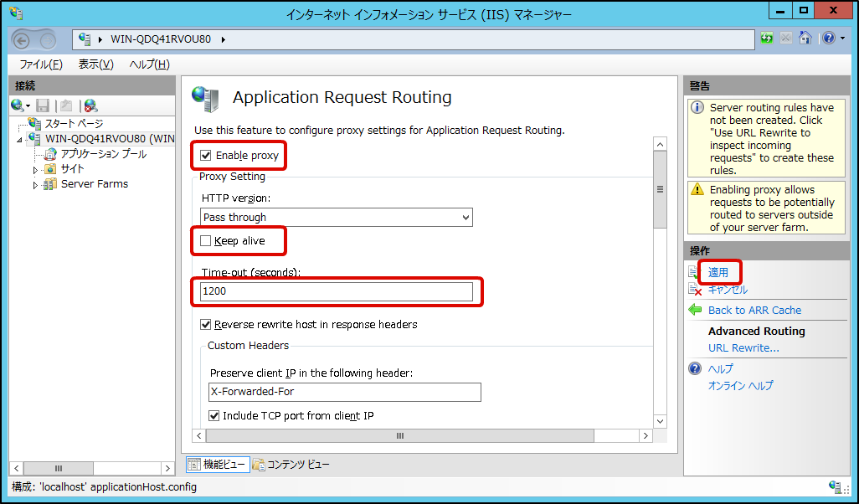Click the Back navigation arrow

point(22,40)
